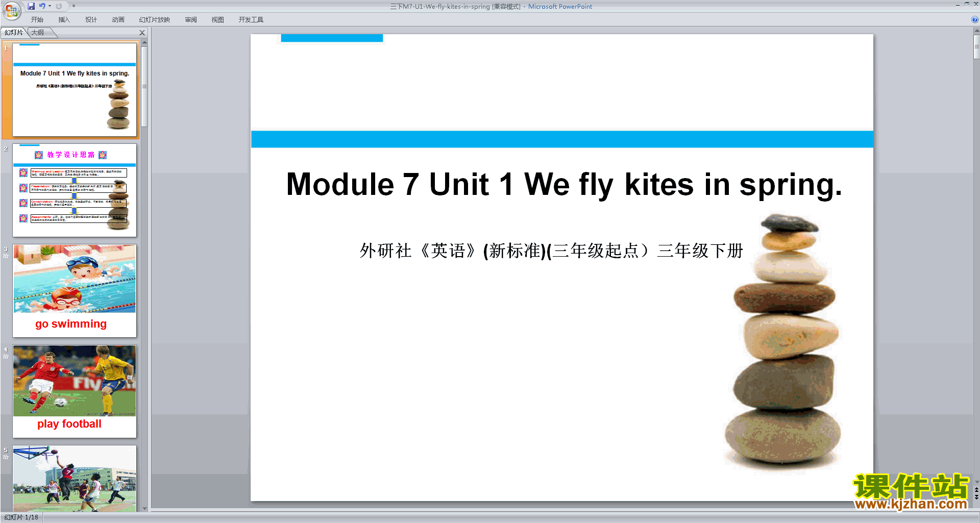The image size is (980, 523).
Task: Click the animation star icon beside slide 3
Action: pos(6,256)
